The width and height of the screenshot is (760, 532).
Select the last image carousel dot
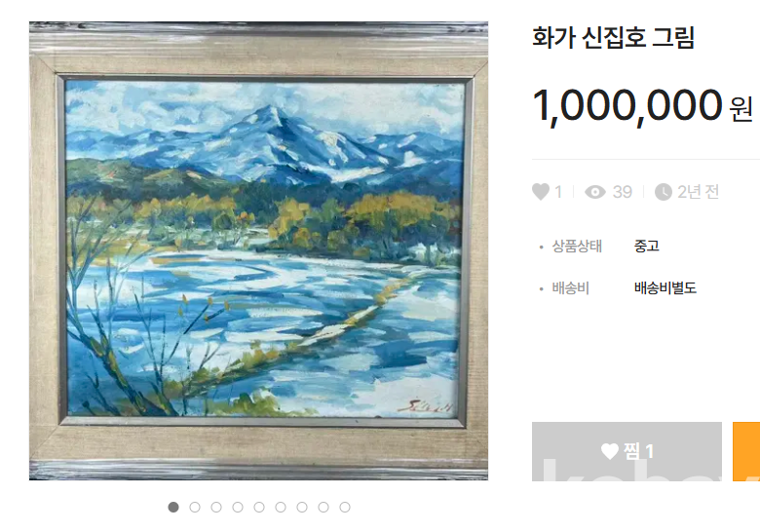pos(345,507)
